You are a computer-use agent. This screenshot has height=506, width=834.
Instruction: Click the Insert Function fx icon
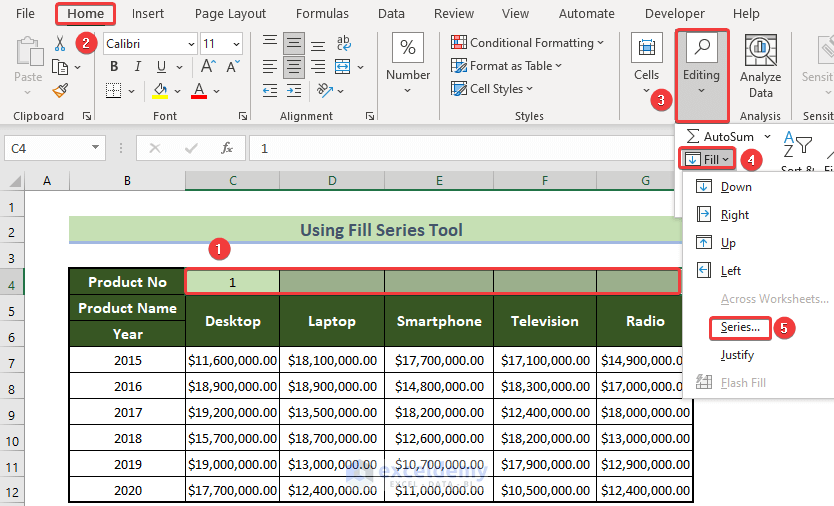227,148
